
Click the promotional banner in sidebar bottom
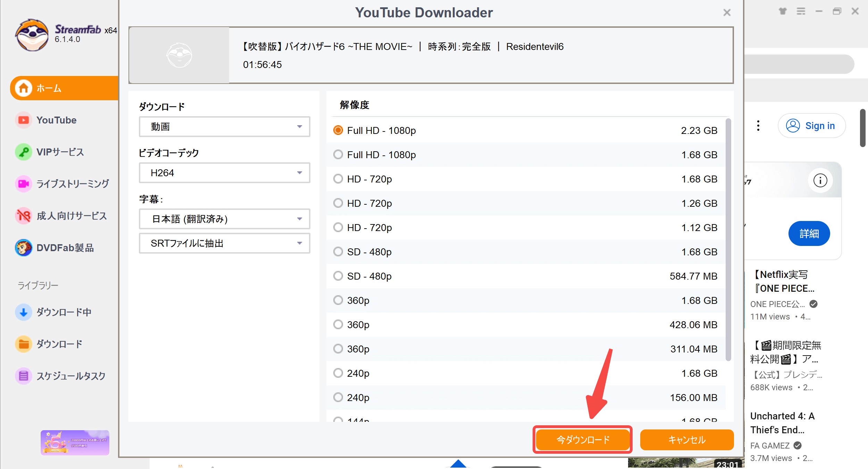click(75, 443)
